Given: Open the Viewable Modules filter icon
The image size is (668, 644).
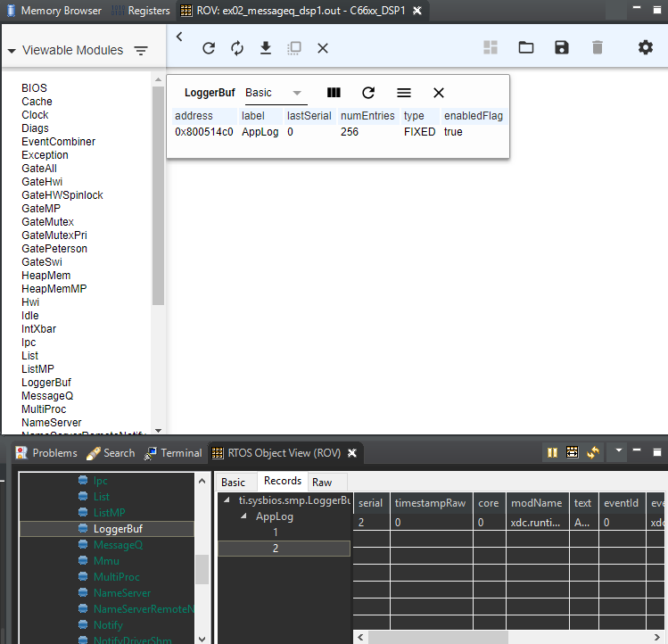Looking at the screenshot, I should click(x=141, y=51).
